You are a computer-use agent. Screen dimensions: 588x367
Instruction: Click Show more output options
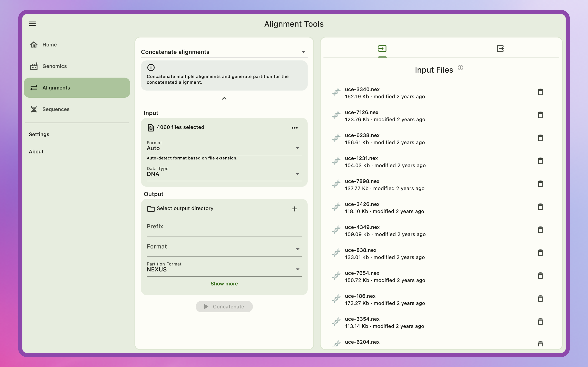click(x=224, y=283)
